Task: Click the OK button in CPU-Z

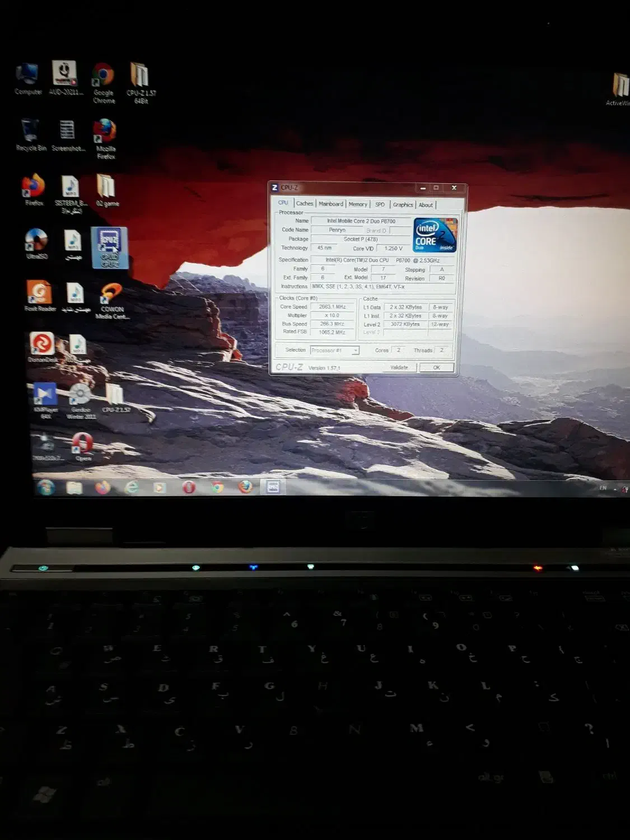Action: pos(436,367)
